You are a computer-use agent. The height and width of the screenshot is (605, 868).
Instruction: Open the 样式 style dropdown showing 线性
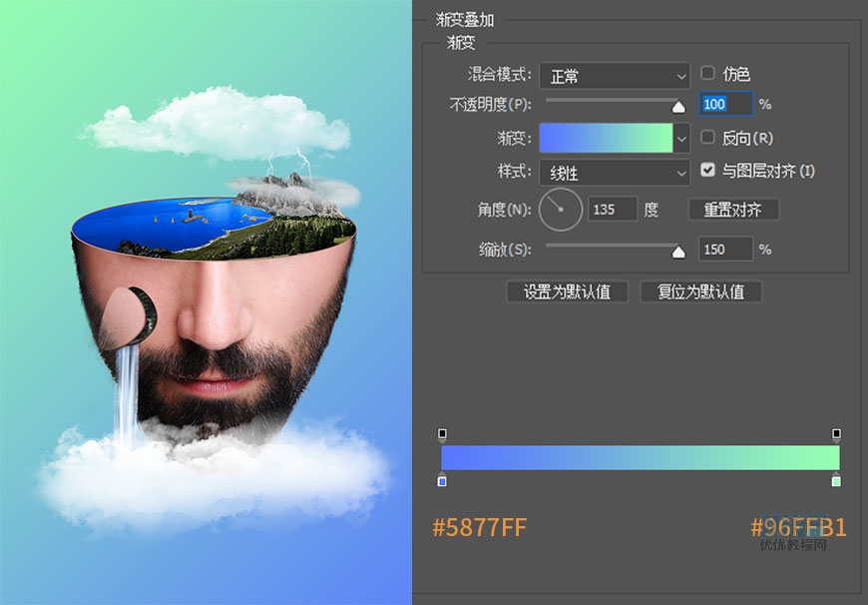[615, 173]
